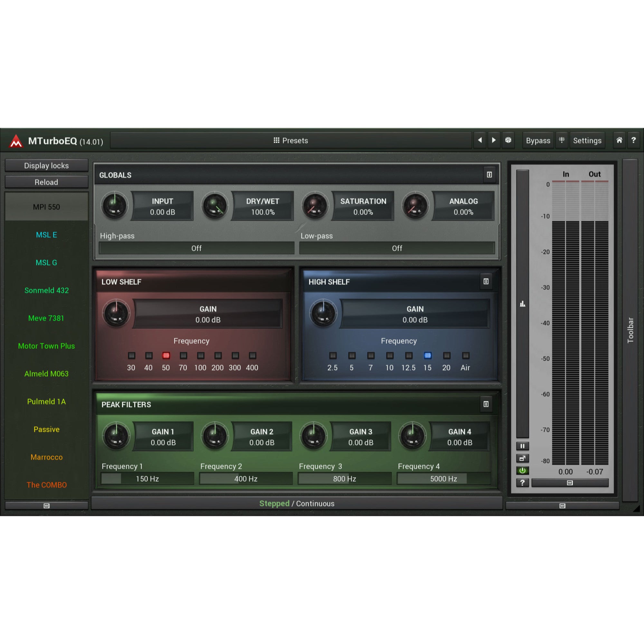Click the collapse bar under the meters panel
Image resolution: width=644 pixels, height=644 pixels.
pyautogui.click(x=562, y=506)
